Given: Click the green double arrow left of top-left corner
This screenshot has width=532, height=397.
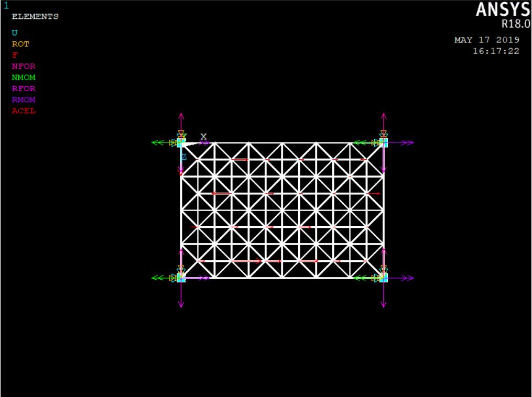Looking at the screenshot, I should pyautogui.click(x=159, y=142).
